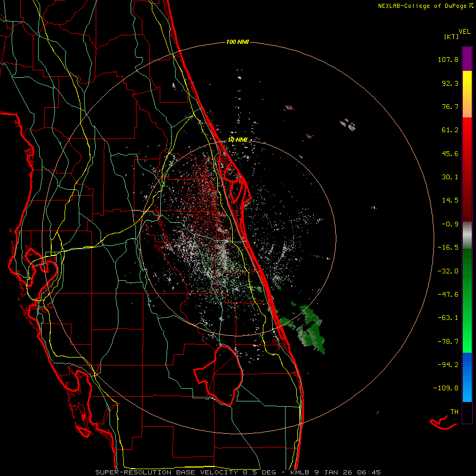This screenshot has width=476, height=476.
Task: Click the TH label on the legend
Action: tap(454, 412)
